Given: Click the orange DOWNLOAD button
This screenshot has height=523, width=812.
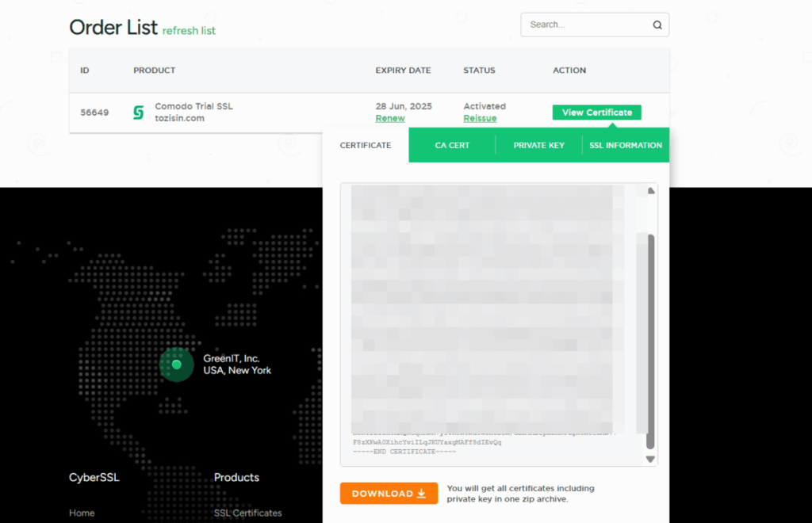Looking at the screenshot, I should (389, 494).
